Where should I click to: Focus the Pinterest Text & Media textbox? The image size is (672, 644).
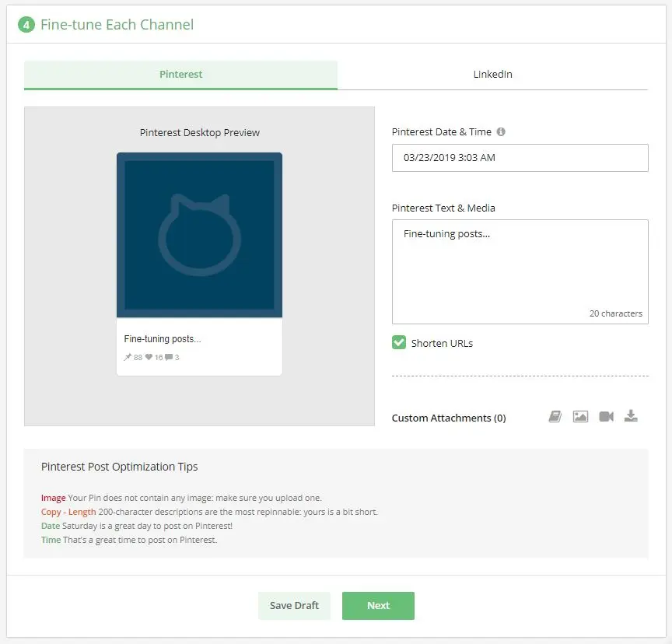point(520,271)
